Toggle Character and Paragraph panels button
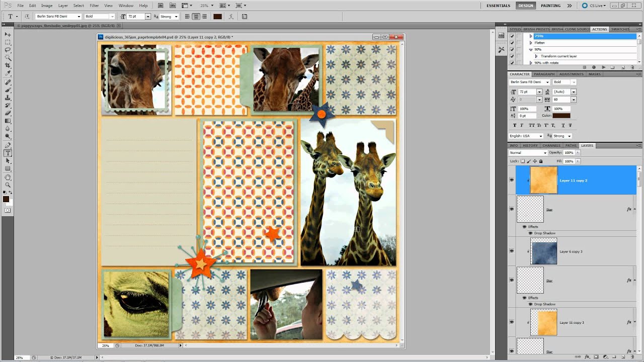 [x=245, y=17]
